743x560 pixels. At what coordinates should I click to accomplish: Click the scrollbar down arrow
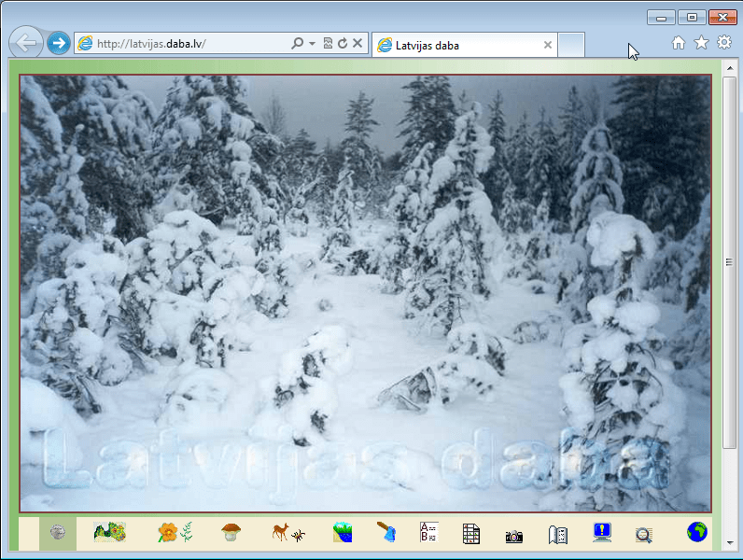point(730,543)
